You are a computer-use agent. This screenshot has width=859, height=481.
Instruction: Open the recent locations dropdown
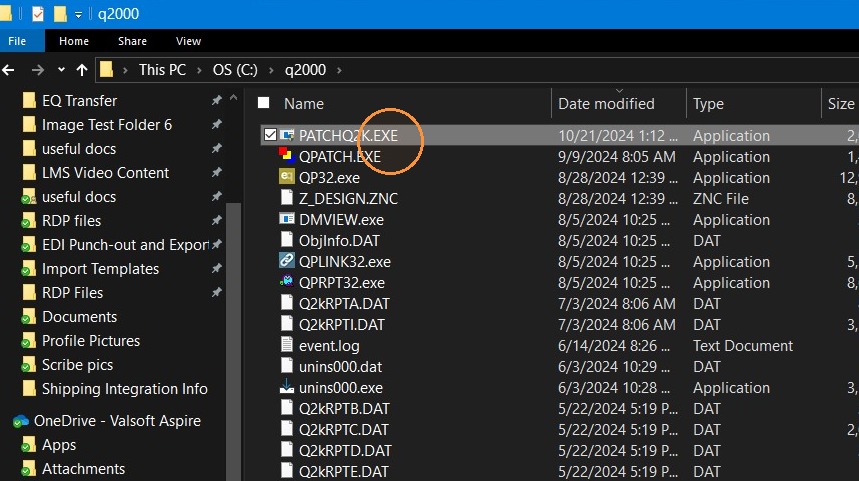[x=61, y=70]
